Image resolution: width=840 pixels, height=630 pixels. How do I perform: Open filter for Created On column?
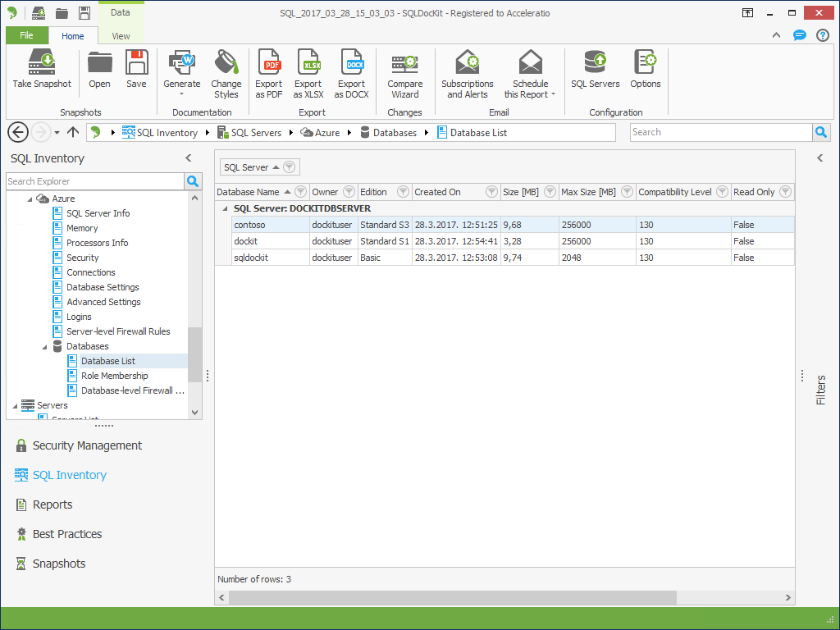[491, 192]
